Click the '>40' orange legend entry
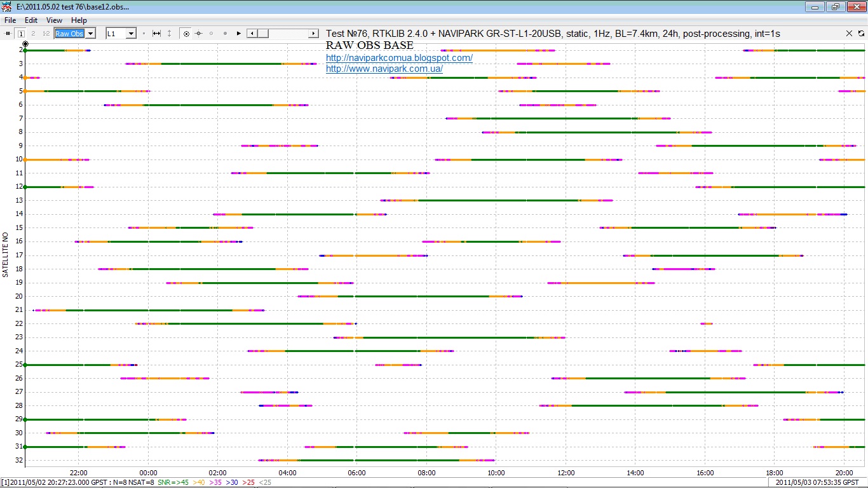 [198, 483]
